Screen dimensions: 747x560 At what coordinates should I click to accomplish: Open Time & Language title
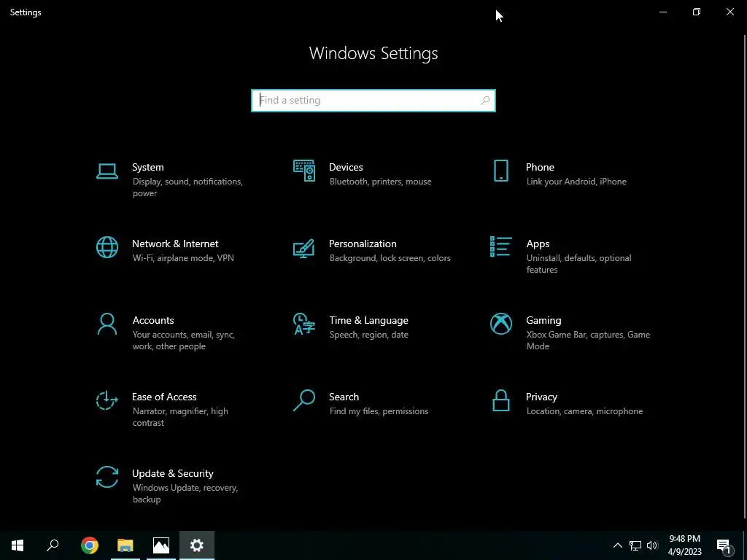(368, 321)
